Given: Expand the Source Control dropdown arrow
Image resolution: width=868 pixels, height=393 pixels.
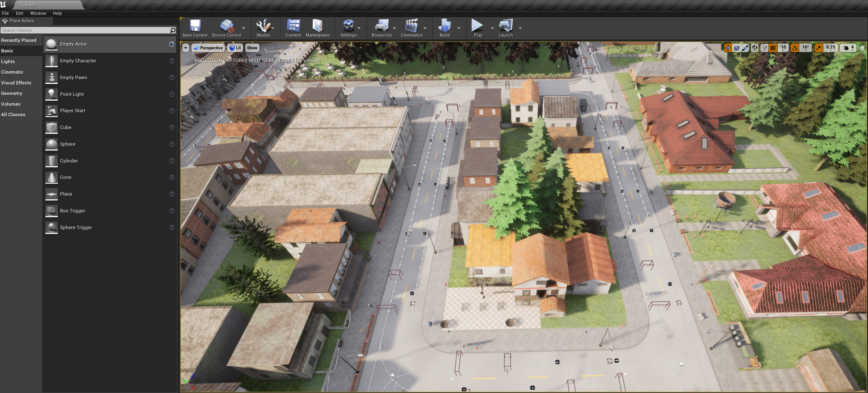Looking at the screenshot, I should (x=244, y=28).
